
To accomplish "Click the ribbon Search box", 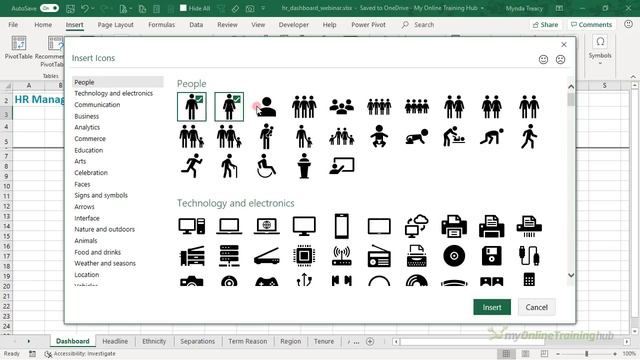I will click(x=418, y=25).
